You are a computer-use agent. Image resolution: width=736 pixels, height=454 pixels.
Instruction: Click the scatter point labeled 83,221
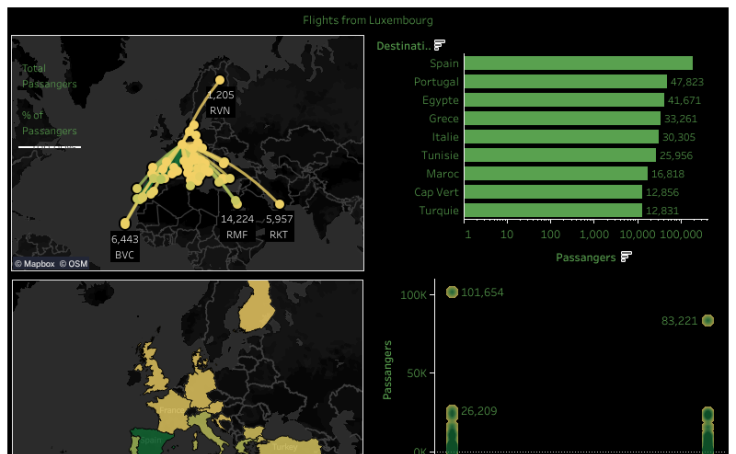pyautogui.click(x=708, y=321)
